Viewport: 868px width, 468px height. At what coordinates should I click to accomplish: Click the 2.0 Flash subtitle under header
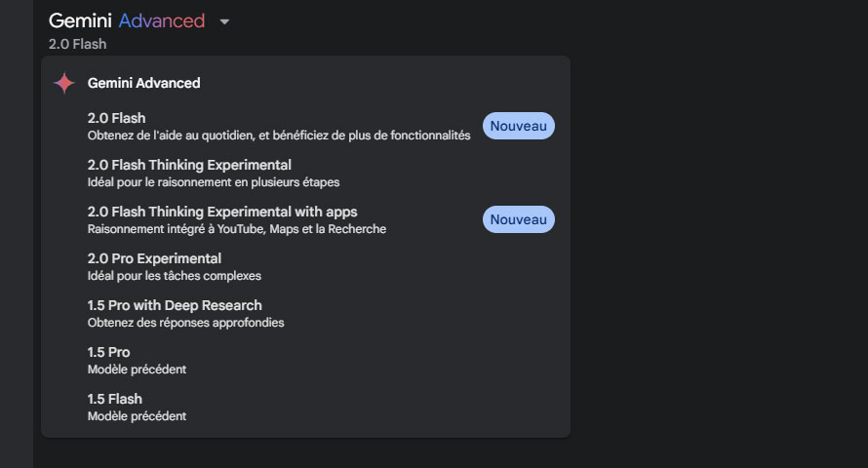click(77, 44)
